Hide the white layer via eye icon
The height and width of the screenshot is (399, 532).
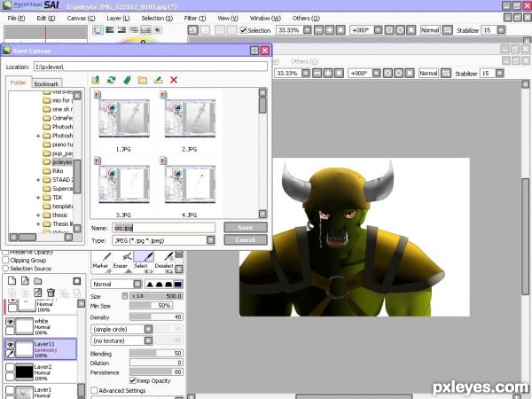pyautogui.click(x=10, y=322)
